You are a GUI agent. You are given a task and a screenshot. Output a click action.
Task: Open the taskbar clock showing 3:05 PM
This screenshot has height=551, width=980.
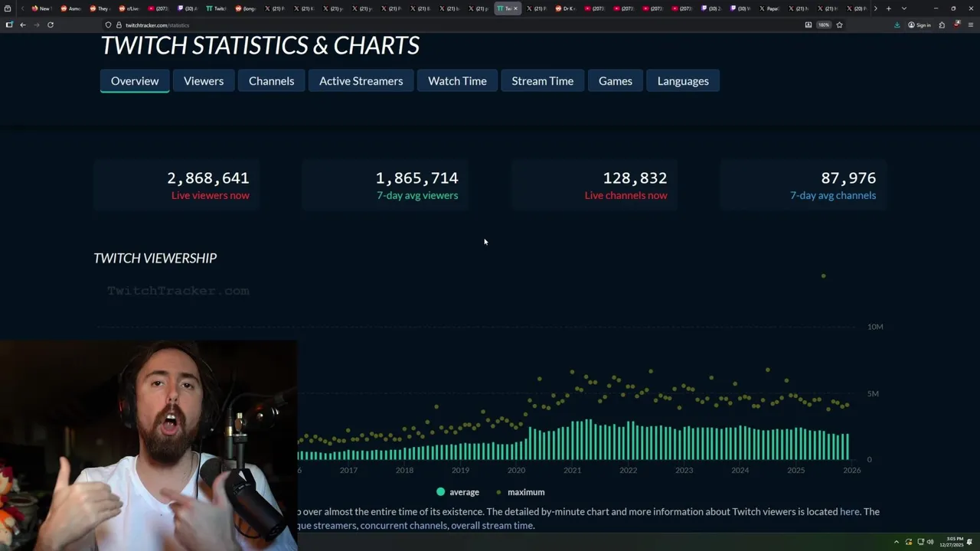(x=952, y=542)
